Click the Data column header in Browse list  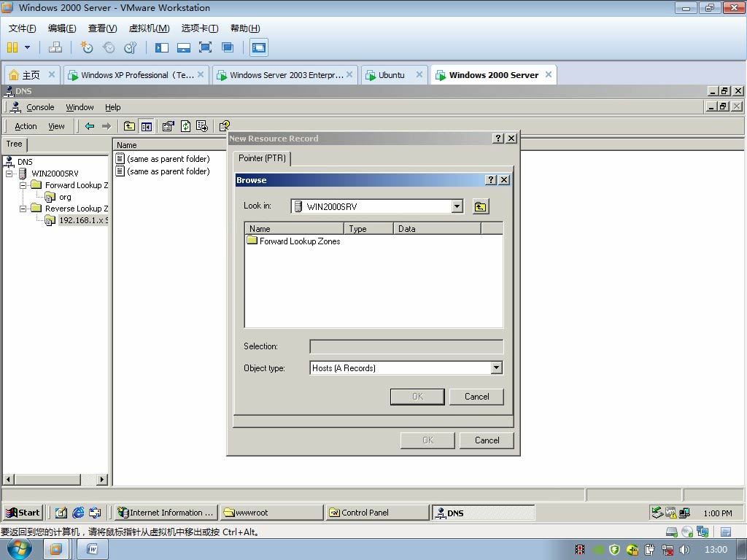click(x=437, y=228)
